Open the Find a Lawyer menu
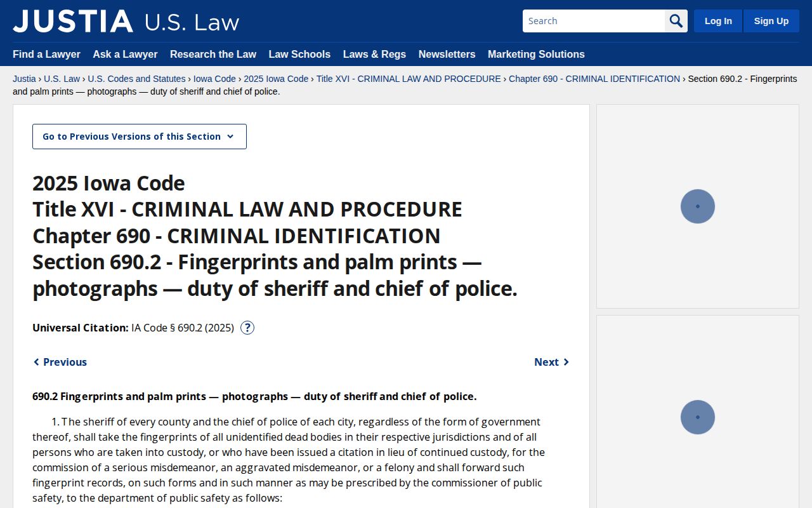 point(46,54)
